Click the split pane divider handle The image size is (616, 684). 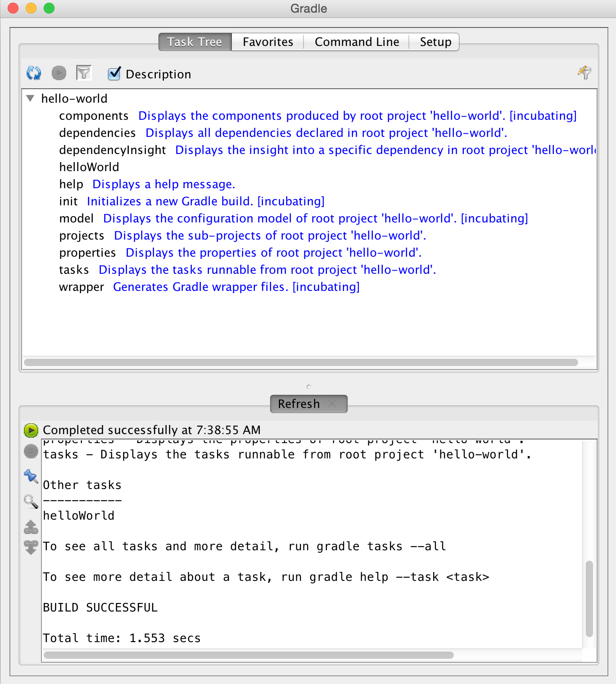point(308,386)
